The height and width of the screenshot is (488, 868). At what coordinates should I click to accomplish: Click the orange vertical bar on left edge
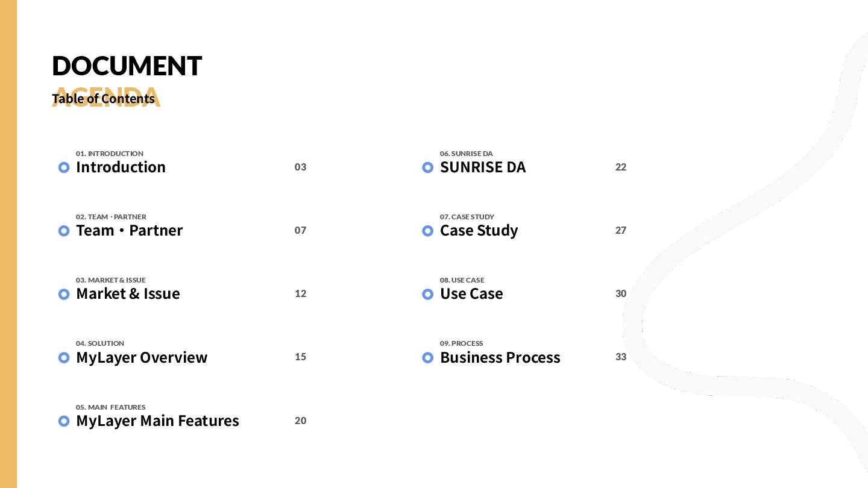pos(8,244)
